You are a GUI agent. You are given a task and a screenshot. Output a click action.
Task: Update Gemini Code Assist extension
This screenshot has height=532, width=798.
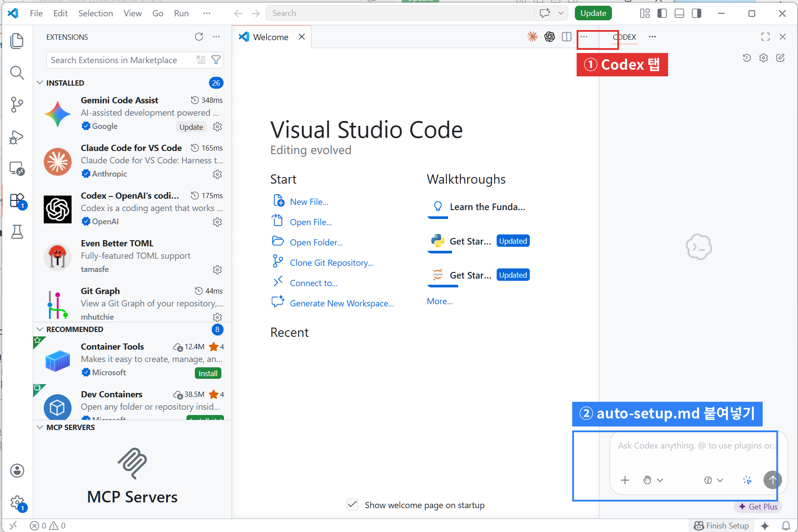click(x=191, y=127)
